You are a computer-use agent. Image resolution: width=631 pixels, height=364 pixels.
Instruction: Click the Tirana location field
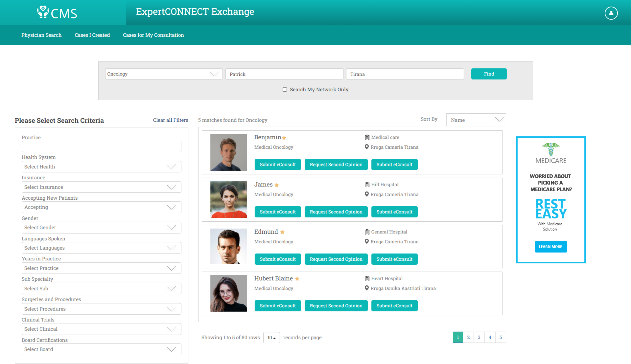tap(405, 74)
